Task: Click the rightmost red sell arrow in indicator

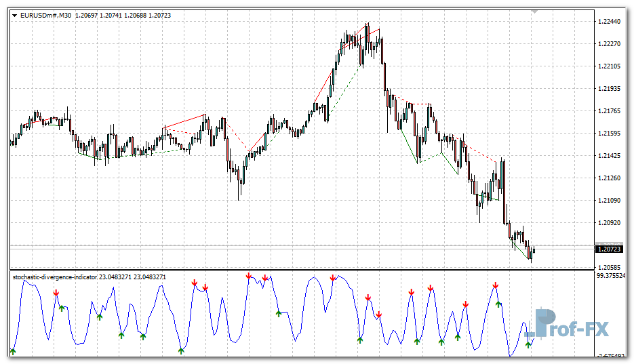Action: click(x=496, y=285)
